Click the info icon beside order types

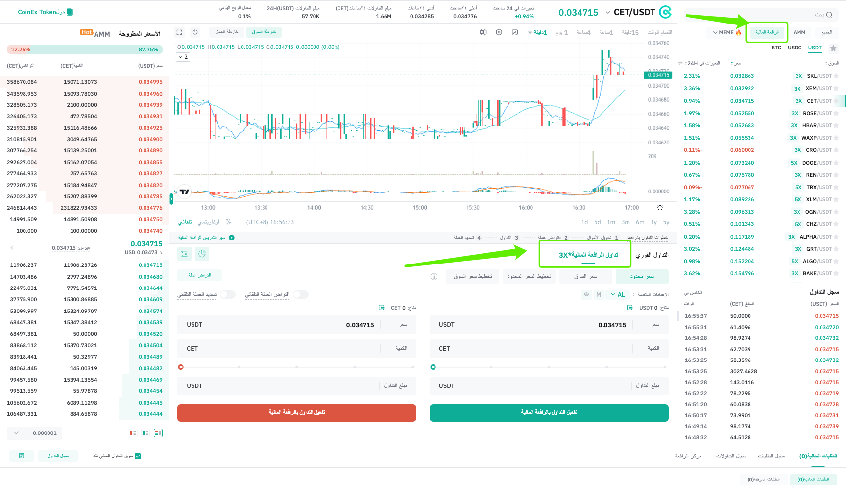[x=434, y=277]
